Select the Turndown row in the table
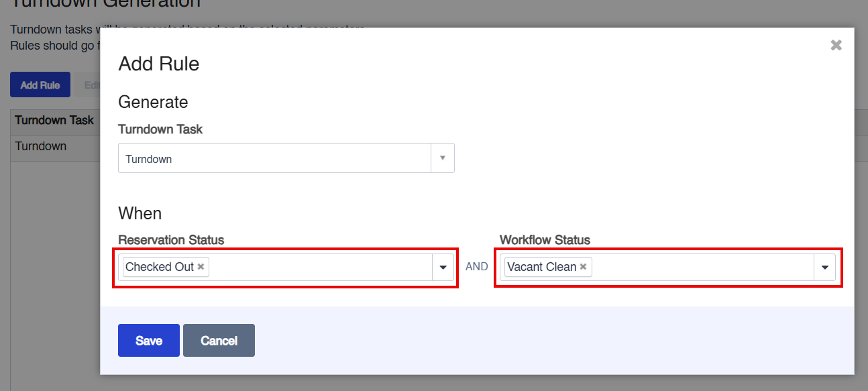 [x=54, y=146]
